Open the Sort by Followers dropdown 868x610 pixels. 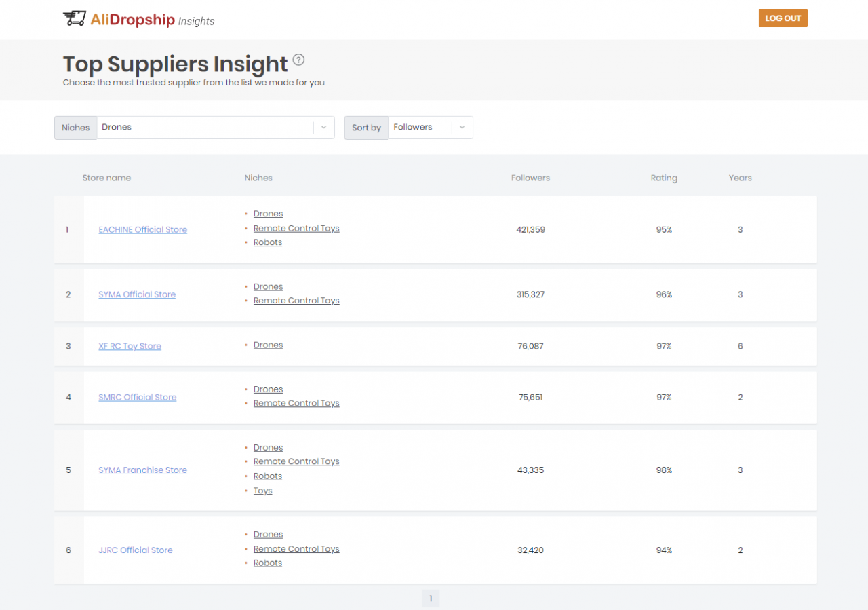click(420, 127)
